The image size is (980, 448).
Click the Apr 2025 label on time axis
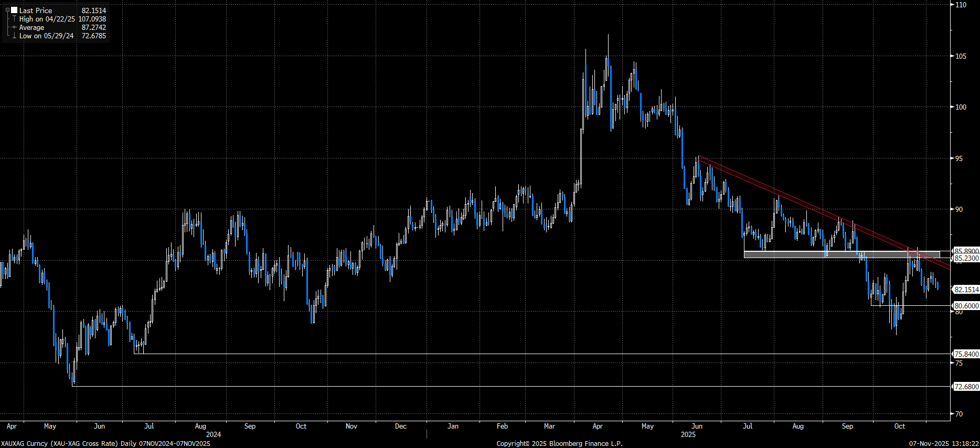(x=597, y=426)
